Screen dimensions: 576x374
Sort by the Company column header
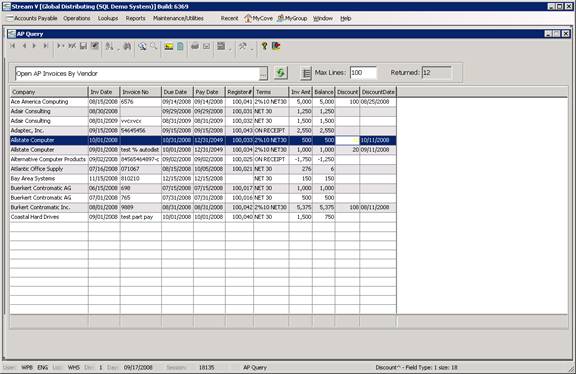(49, 92)
